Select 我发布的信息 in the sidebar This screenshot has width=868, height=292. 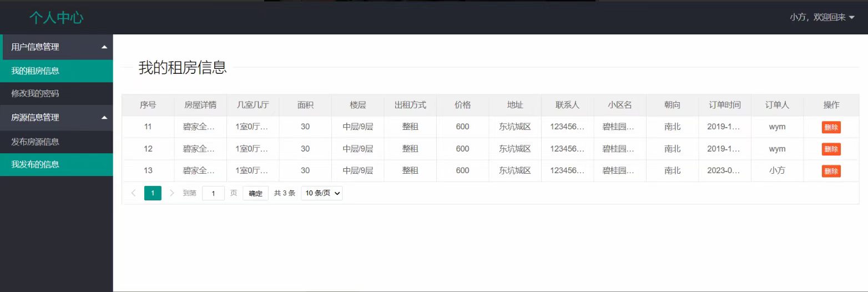coord(57,164)
